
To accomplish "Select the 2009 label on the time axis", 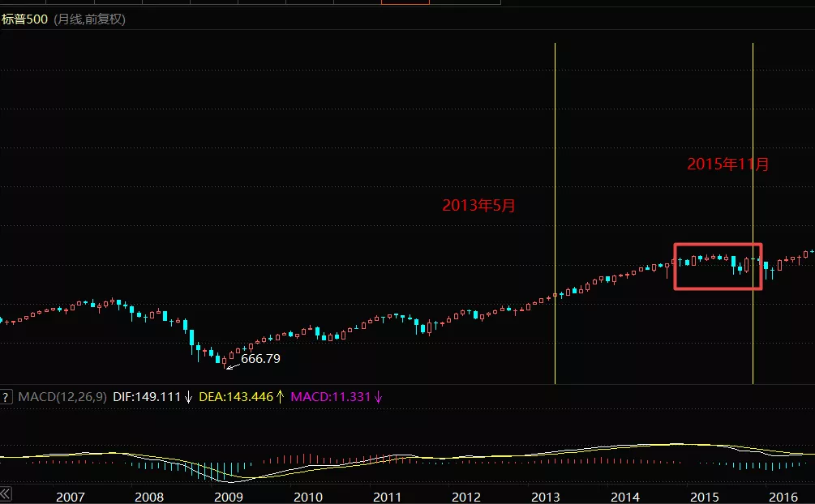I will (229, 498).
